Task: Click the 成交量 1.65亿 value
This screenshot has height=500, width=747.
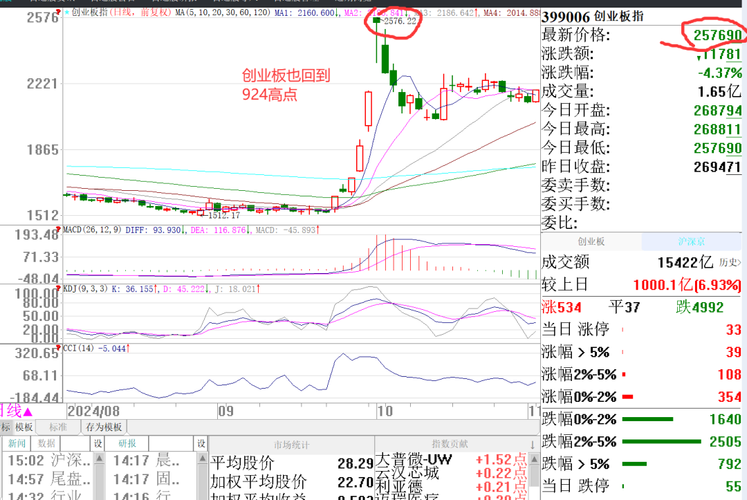Action: (719, 91)
